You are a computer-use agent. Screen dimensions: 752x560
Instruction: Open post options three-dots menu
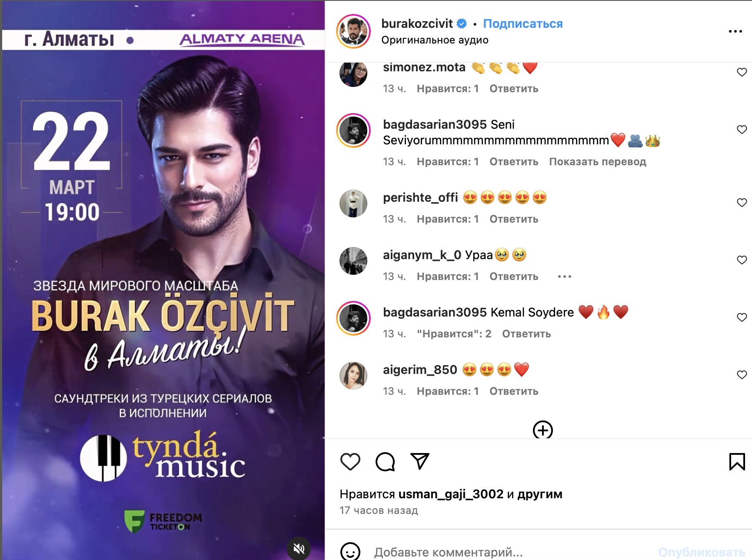point(735,31)
